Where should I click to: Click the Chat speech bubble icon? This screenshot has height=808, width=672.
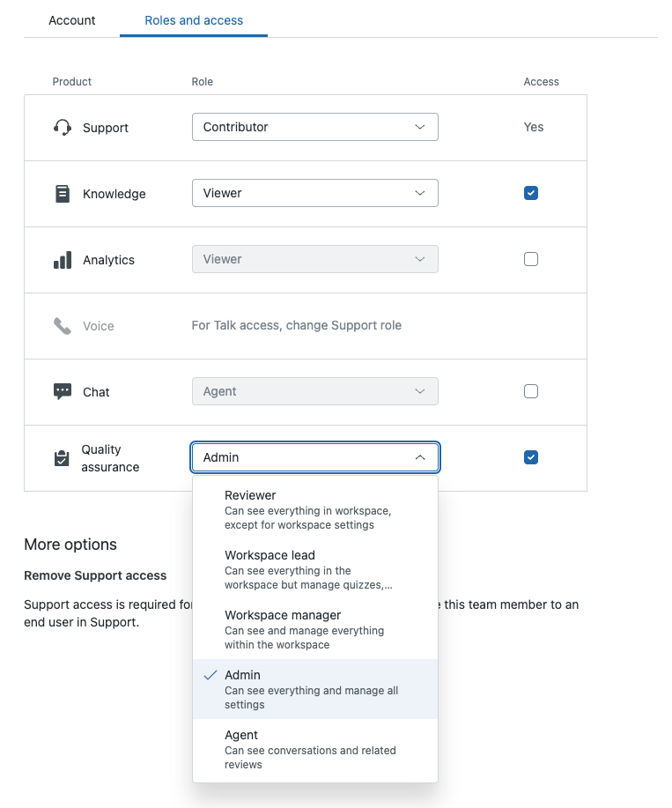[x=62, y=392]
